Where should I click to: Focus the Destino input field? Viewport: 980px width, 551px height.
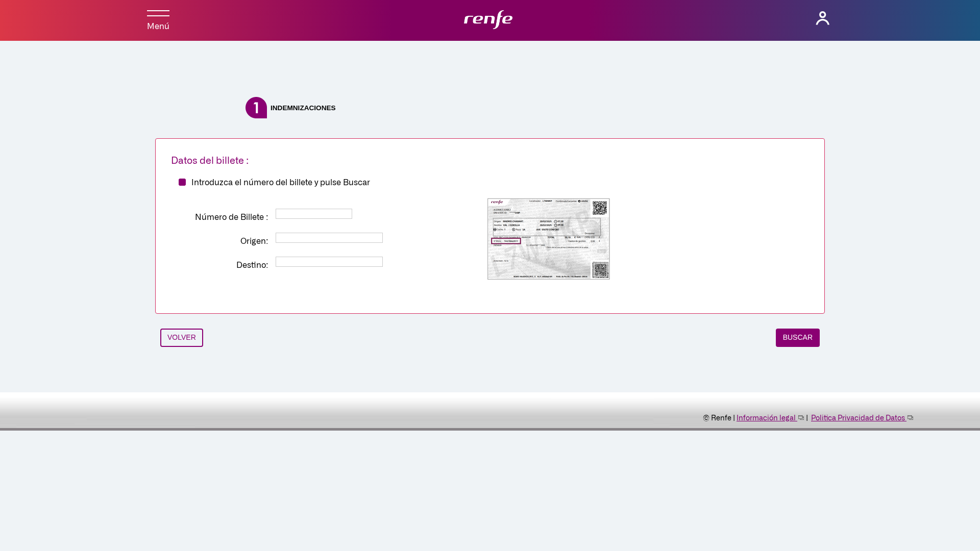[x=329, y=262]
